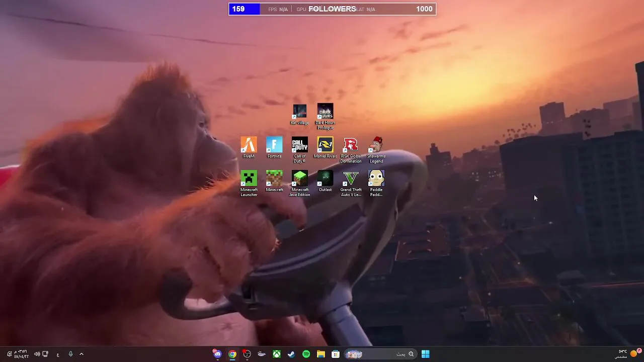Launch Dark Hours Prologue shortcut
This screenshot has height=362, width=644.
[x=325, y=117]
